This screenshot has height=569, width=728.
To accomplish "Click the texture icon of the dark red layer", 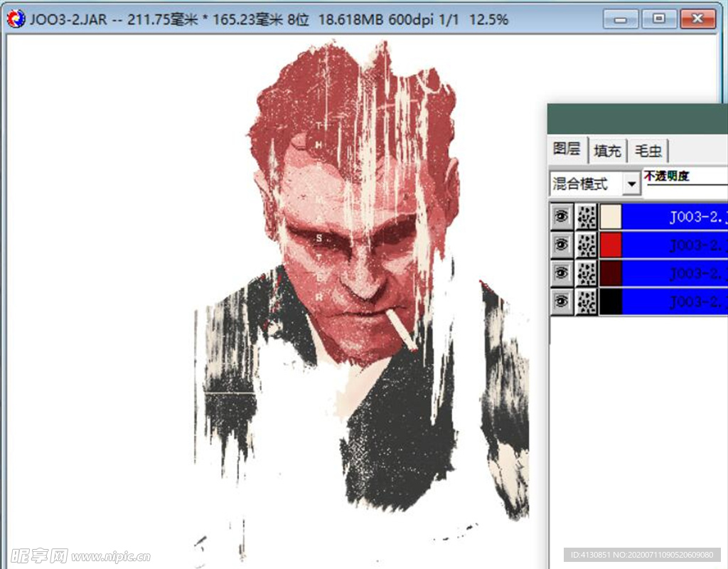I will click(x=587, y=273).
